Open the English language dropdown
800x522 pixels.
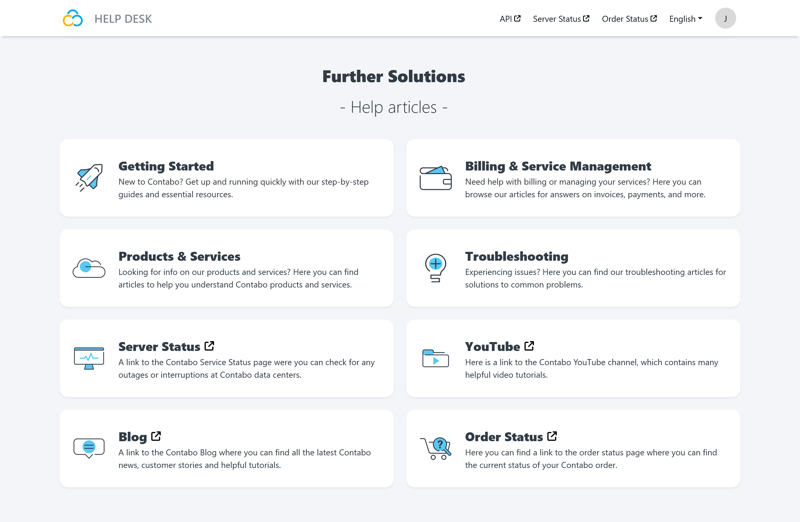click(x=685, y=18)
